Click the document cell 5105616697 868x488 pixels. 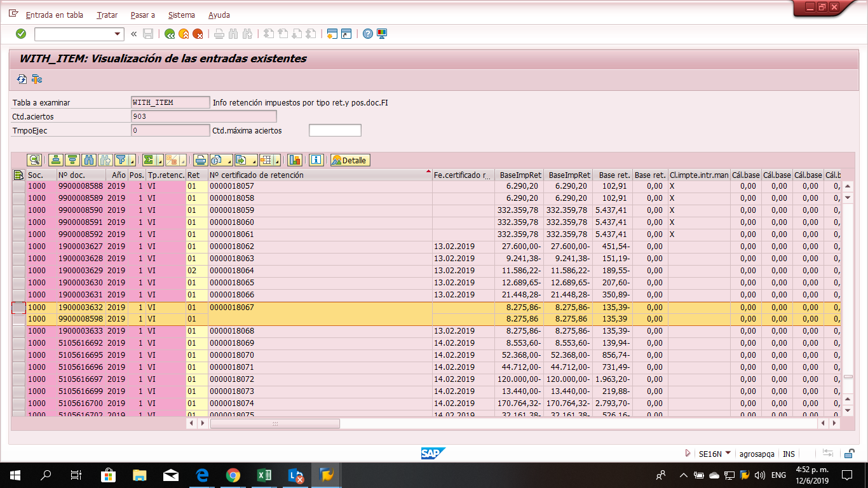coord(83,379)
